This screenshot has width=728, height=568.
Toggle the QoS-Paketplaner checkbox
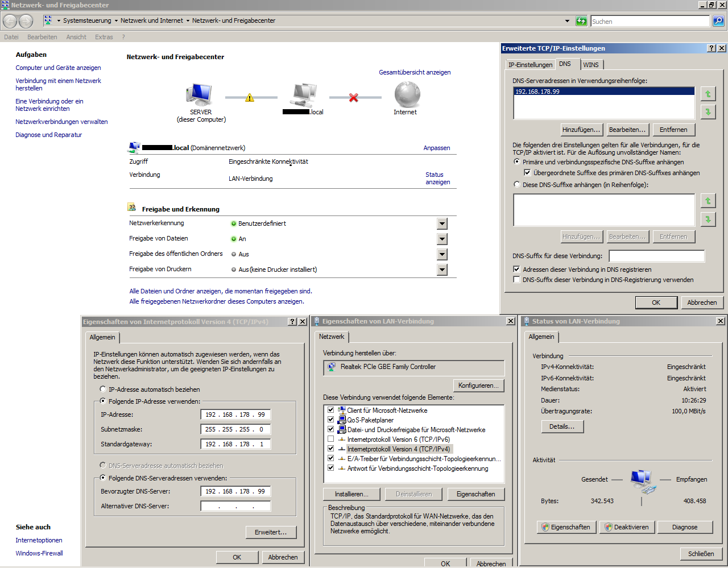[x=330, y=420]
